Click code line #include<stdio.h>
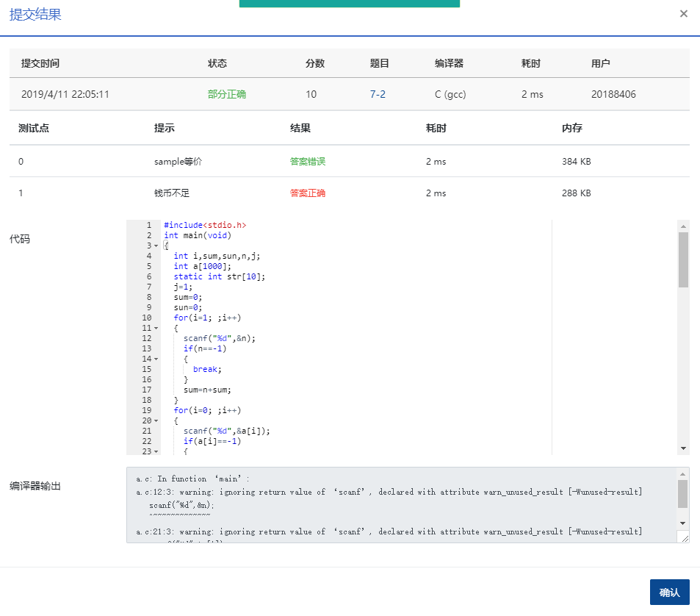Image resolution: width=700 pixels, height=616 pixels. [x=205, y=225]
